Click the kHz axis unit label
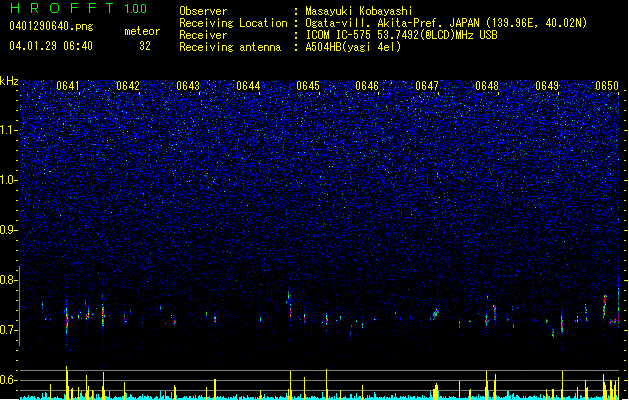 [x=9, y=81]
